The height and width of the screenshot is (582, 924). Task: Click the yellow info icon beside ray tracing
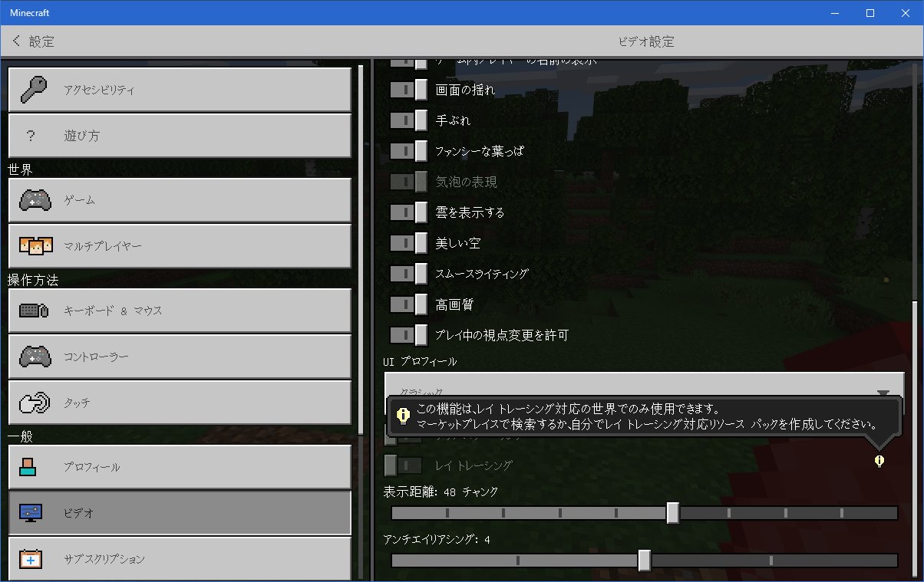pyautogui.click(x=879, y=461)
